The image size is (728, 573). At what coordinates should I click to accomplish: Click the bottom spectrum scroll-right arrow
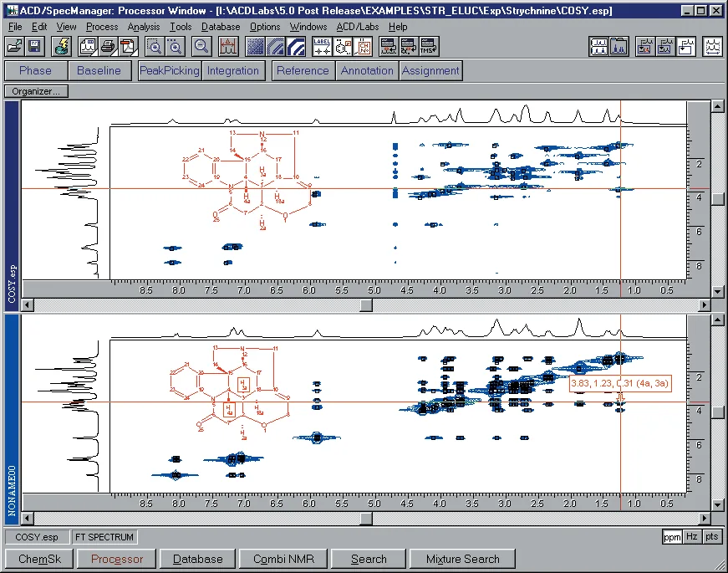pos(705,518)
